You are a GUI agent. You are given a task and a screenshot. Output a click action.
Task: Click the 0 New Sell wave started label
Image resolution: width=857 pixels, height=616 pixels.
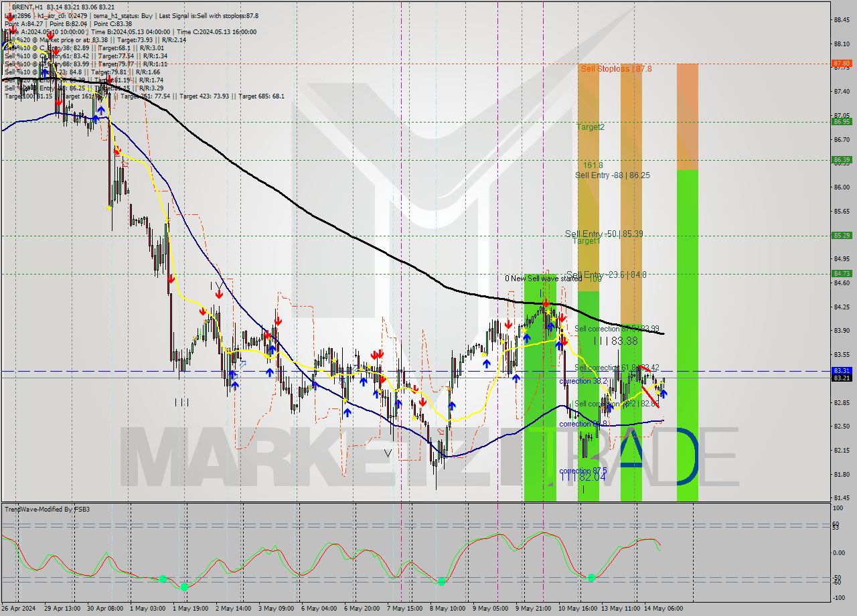point(543,279)
